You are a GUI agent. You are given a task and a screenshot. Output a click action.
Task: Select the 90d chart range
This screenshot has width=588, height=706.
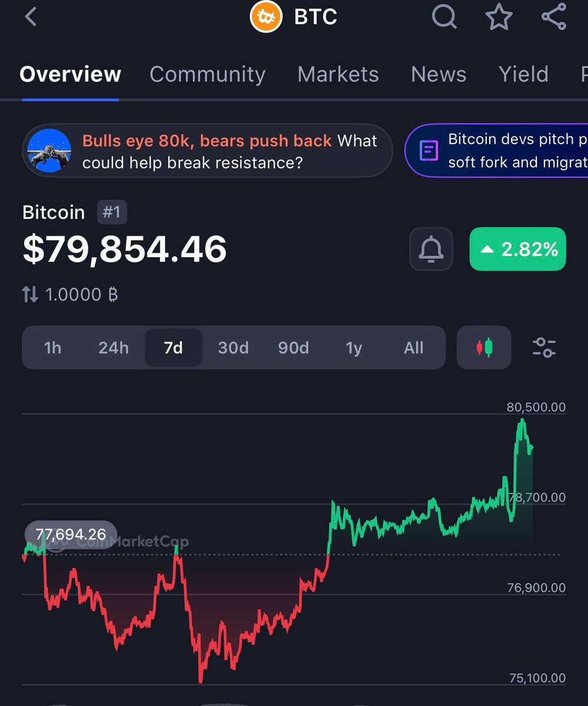(293, 348)
